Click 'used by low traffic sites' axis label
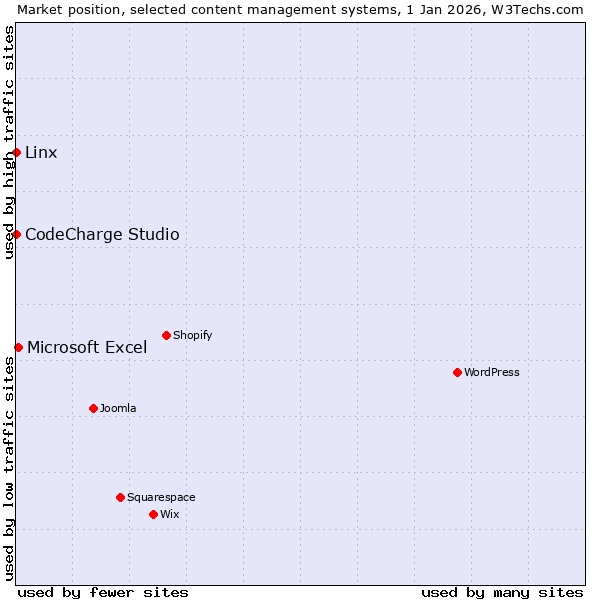The image size is (600, 600). (8, 469)
